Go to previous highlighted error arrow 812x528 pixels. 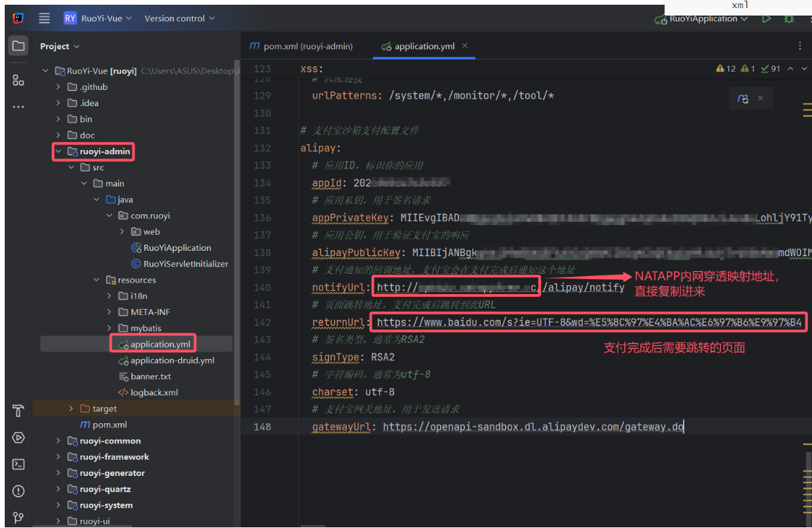pos(791,68)
